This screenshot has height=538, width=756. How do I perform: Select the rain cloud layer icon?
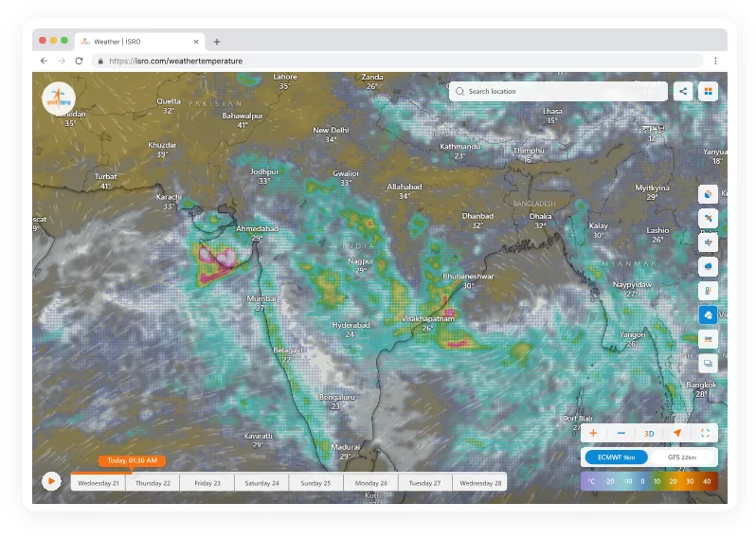pyautogui.click(x=708, y=266)
